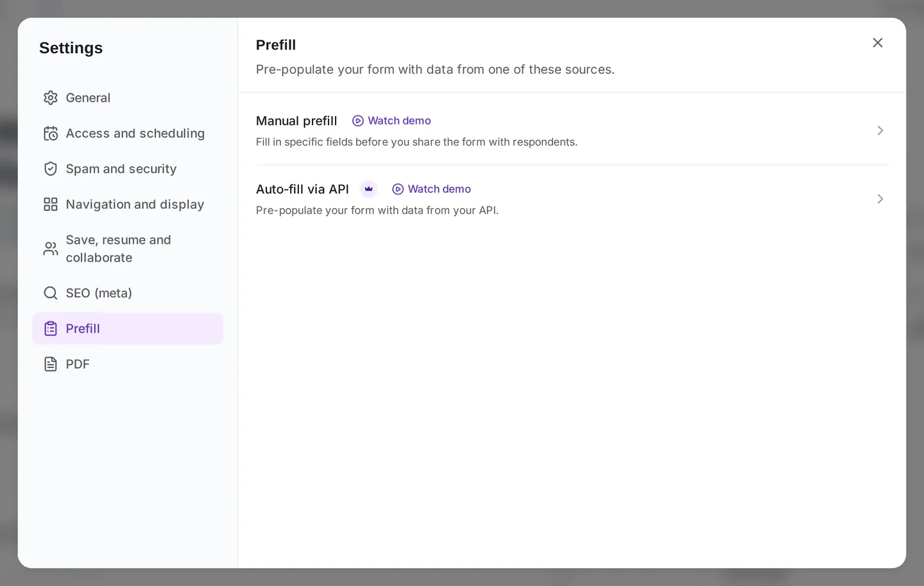Click the play icon next to Manual prefill
The height and width of the screenshot is (586, 924).
[x=358, y=121]
